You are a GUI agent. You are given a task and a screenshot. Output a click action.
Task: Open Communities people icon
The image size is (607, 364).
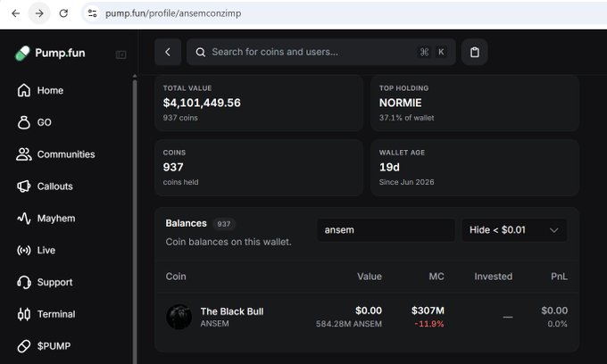coord(23,154)
